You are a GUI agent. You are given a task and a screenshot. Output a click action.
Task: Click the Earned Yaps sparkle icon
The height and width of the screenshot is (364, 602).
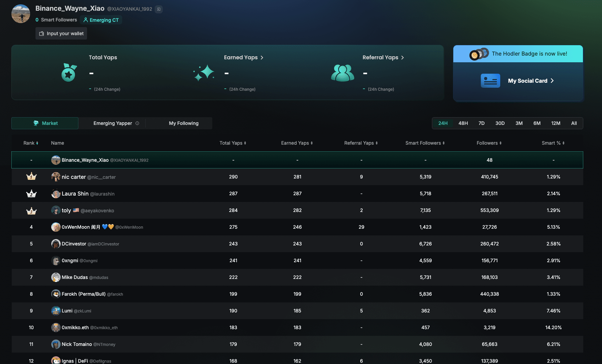(204, 73)
